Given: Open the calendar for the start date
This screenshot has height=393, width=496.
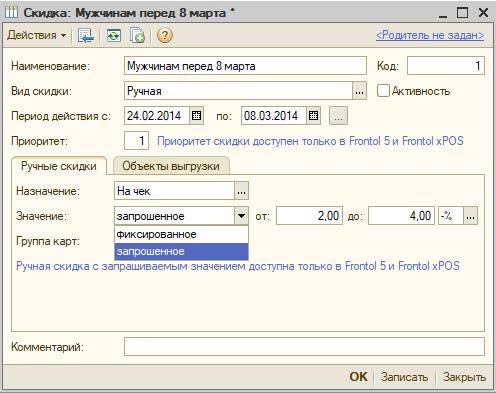Looking at the screenshot, I should point(196,116).
